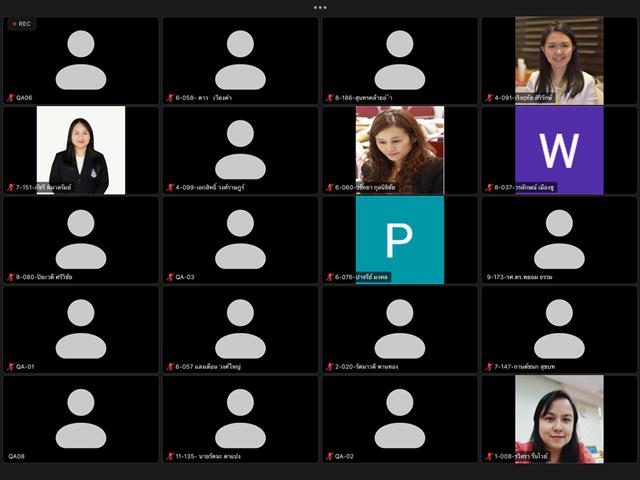
Task: Click the muted mic icon beside 7-147
Action: (x=489, y=367)
